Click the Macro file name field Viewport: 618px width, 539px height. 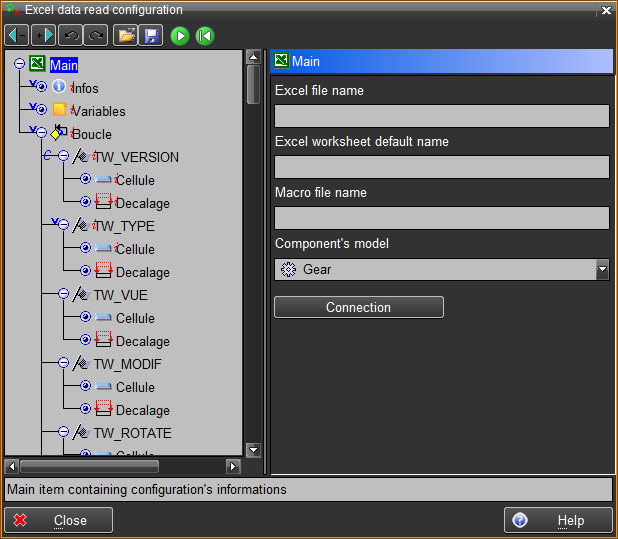click(x=441, y=218)
